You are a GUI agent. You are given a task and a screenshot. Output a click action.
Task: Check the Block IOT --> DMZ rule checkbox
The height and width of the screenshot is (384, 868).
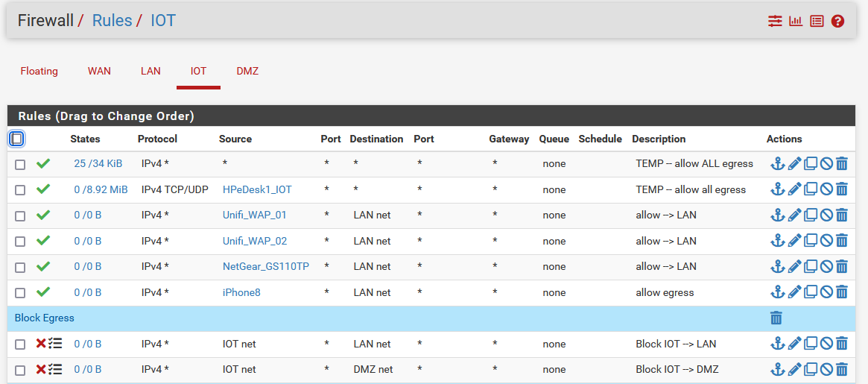click(x=20, y=370)
